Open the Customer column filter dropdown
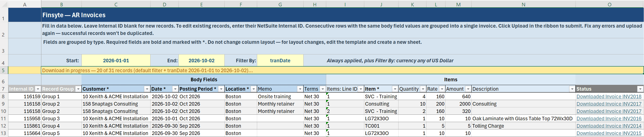The image size is (644, 137). 147,89
